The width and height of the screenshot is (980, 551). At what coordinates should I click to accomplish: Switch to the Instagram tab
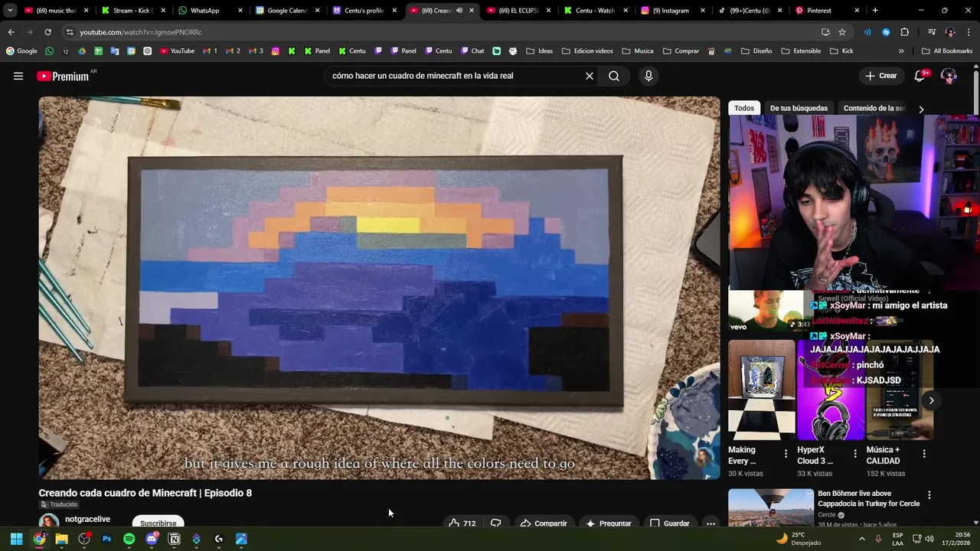click(x=672, y=11)
